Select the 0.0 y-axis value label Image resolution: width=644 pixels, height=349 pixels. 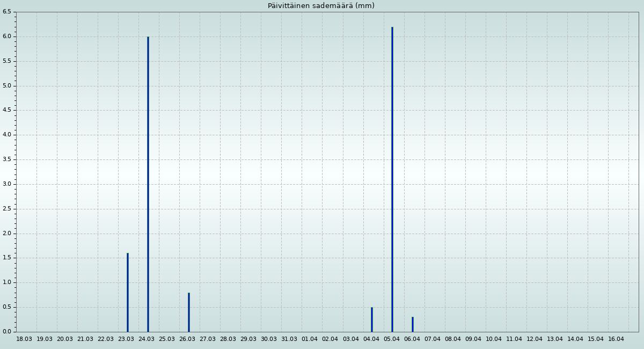(7, 332)
